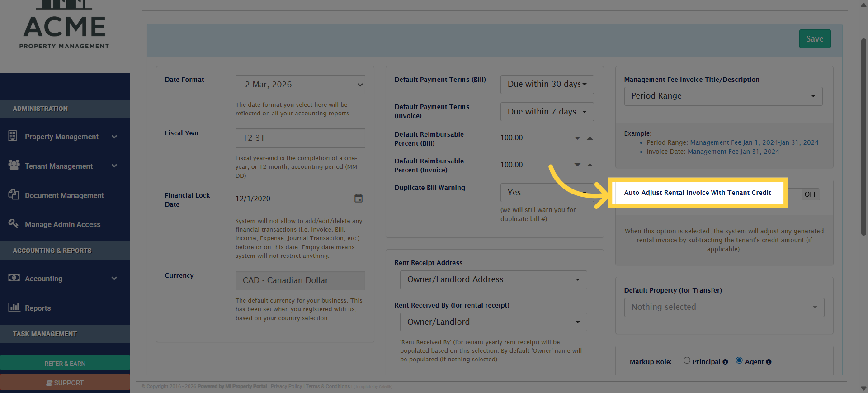Click the Accounting money icon
The width and height of the screenshot is (868, 393).
click(14, 278)
